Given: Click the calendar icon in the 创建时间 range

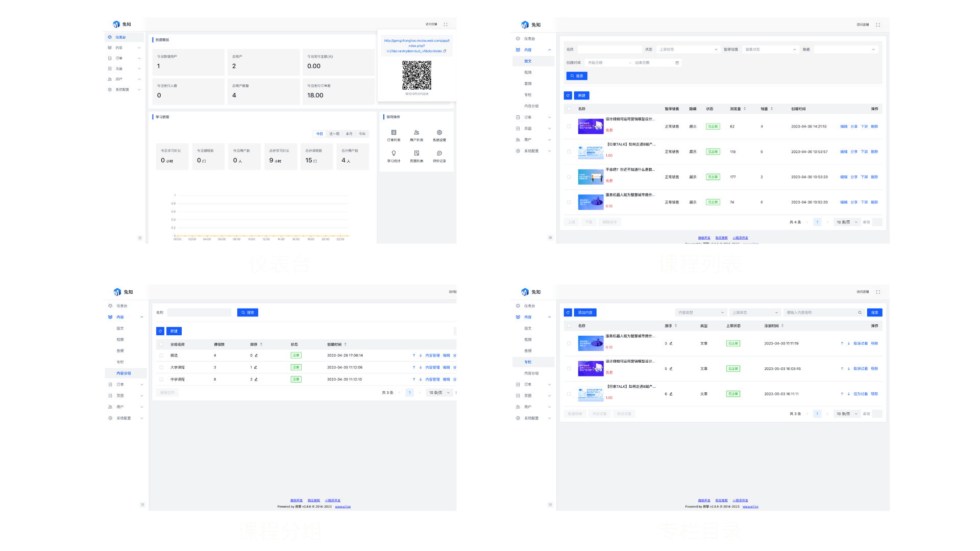Looking at the screenshot, I should tap(677, 63).
